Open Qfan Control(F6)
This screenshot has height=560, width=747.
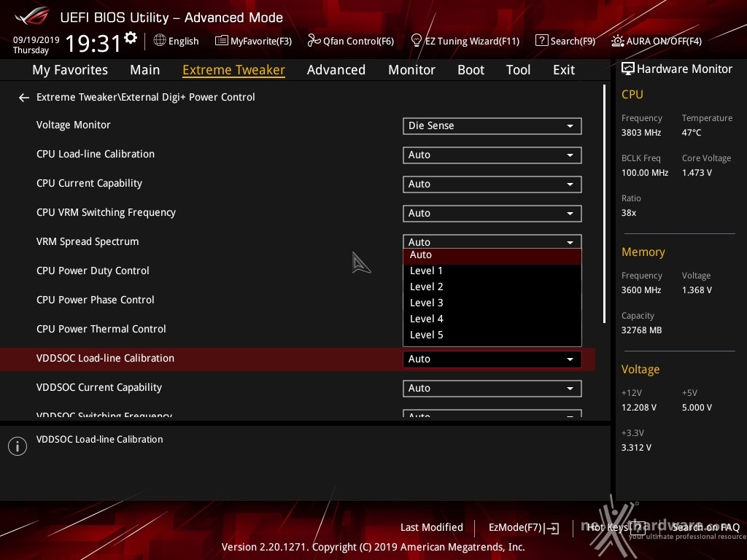[351, 41]
